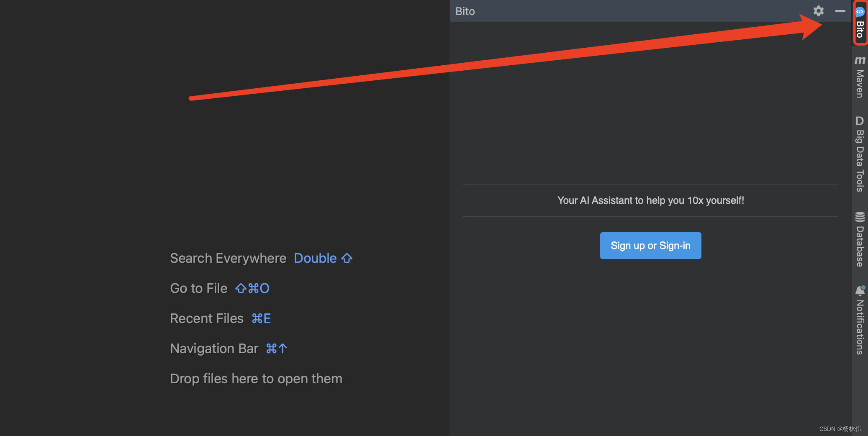This screenshot has height=436, width=868.
Task: Click the blue Bito logo icon in sidebar
Action: [860, 11]
